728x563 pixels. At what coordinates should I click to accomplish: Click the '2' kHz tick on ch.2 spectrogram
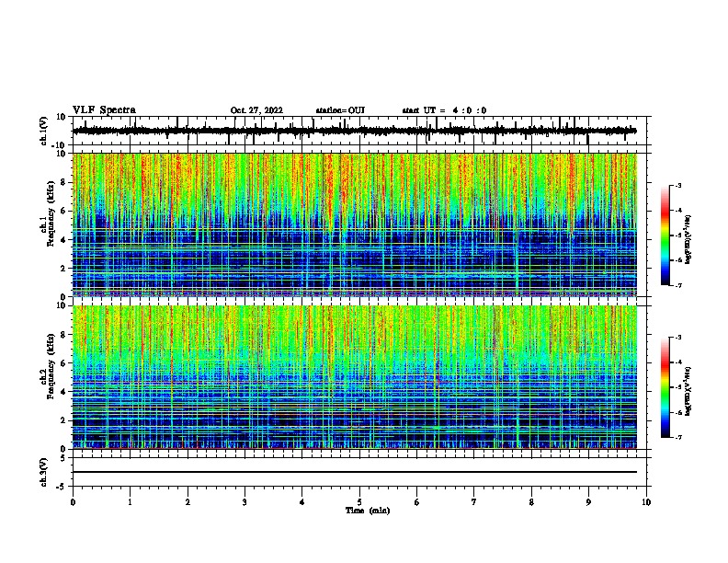click(63, 420)
